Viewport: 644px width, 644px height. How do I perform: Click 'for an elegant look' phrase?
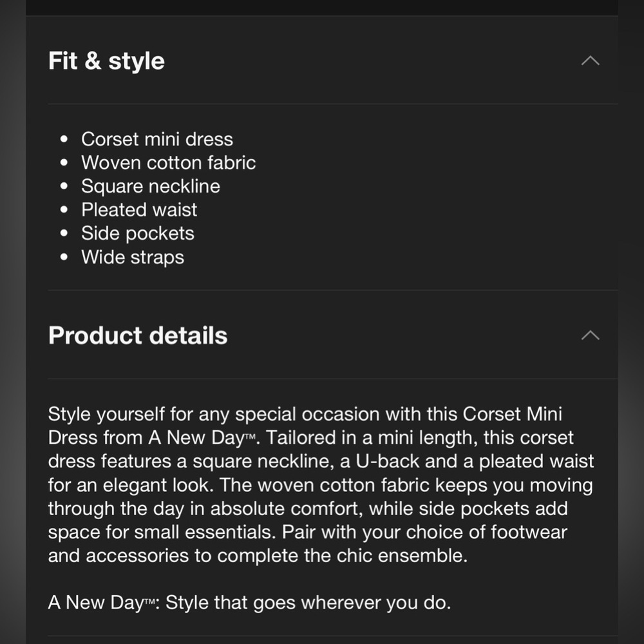pos(130,485)
